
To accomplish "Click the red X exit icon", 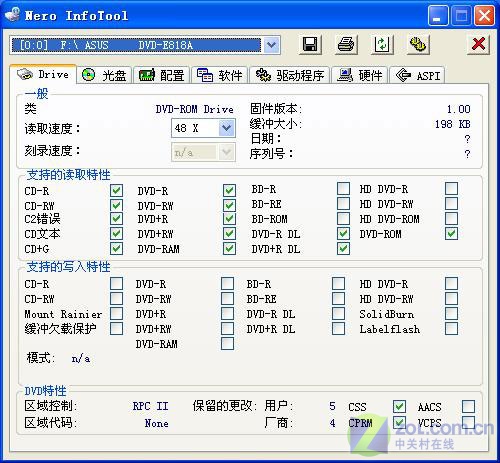I will [x=478, y=44].
